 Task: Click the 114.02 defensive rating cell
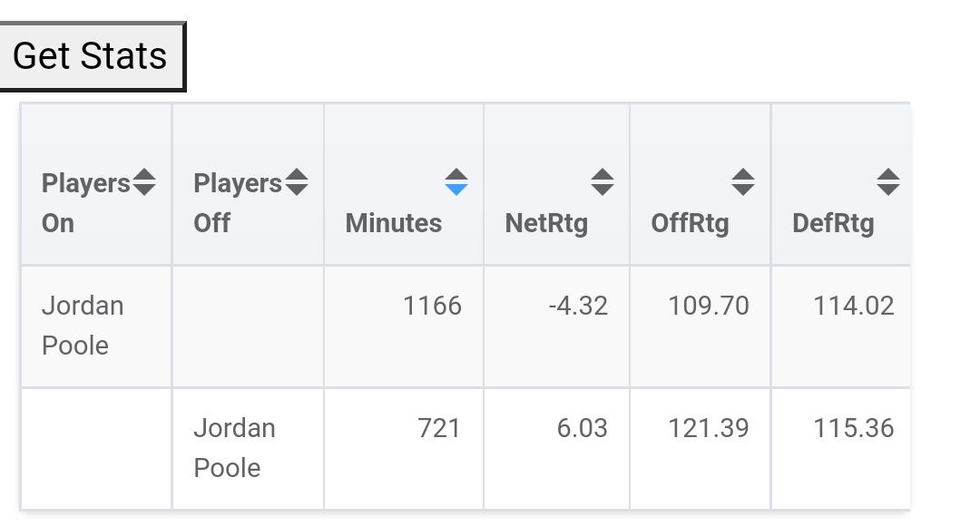click(853, 307)
